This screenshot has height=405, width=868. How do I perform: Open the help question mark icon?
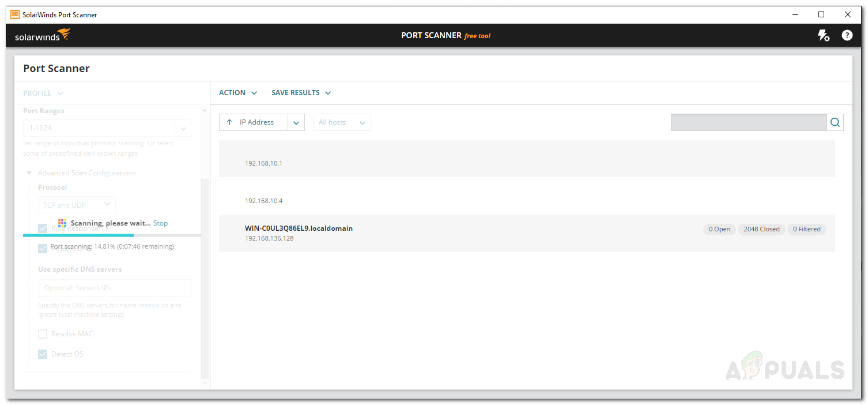[847, 35]
